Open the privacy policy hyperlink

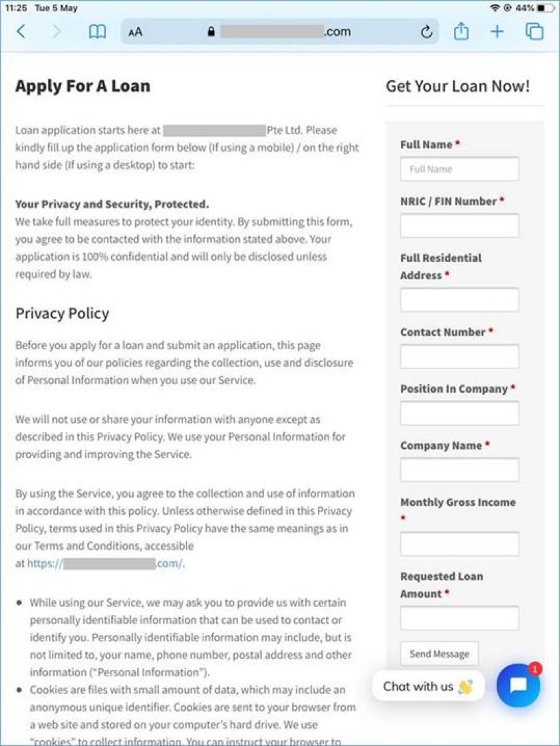106,563
